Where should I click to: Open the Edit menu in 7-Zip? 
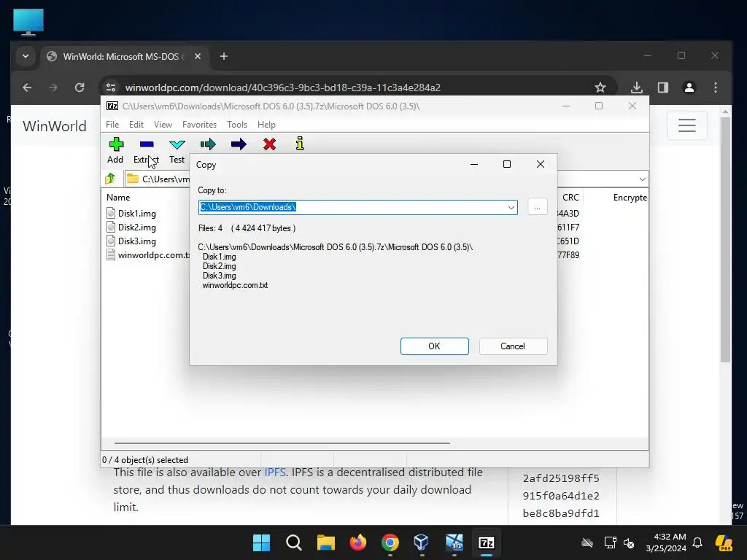coord(136,124)
